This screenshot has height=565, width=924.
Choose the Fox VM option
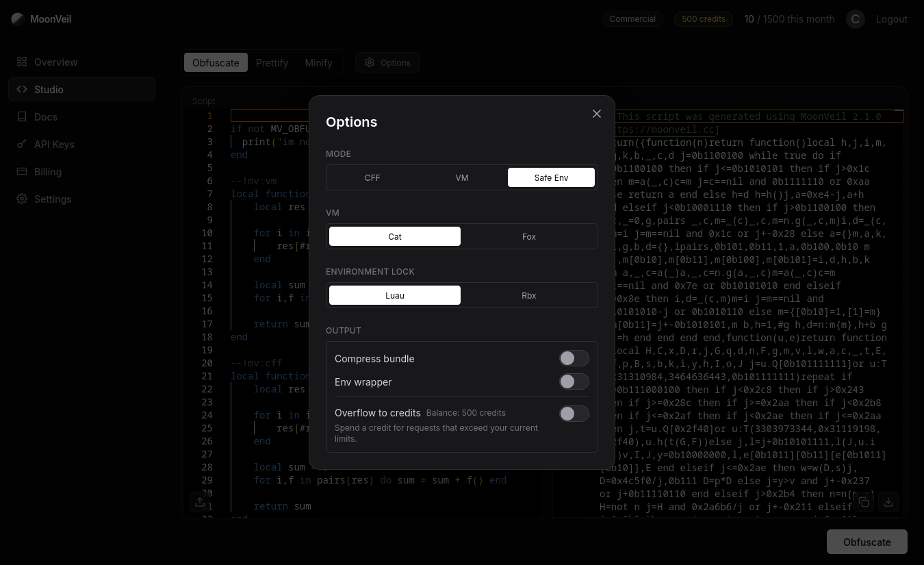tap(529, 236)
